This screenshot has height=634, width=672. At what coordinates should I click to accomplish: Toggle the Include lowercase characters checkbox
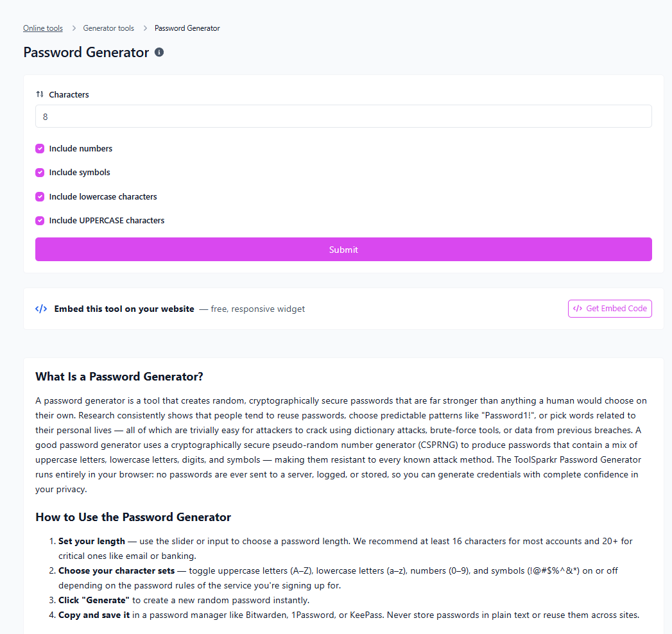click(40, 197)
